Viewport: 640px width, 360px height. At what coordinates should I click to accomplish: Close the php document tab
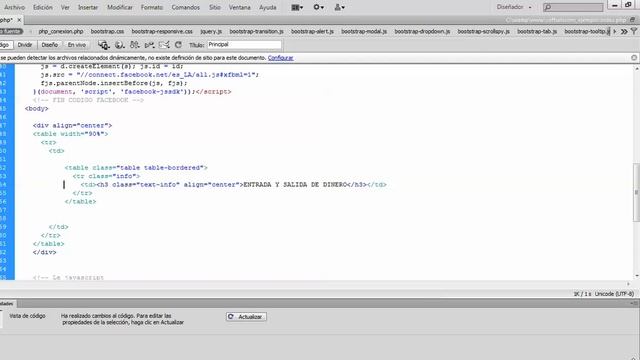pyautogui.click(x=19, y=20)
